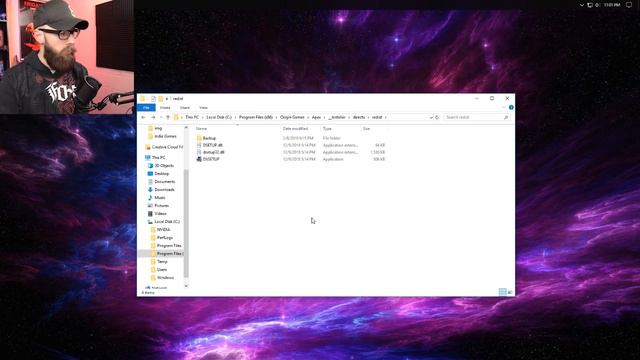Go forward with the Forward arrow
The width and height of the screenshot is (640, 360).
[153, 117]
